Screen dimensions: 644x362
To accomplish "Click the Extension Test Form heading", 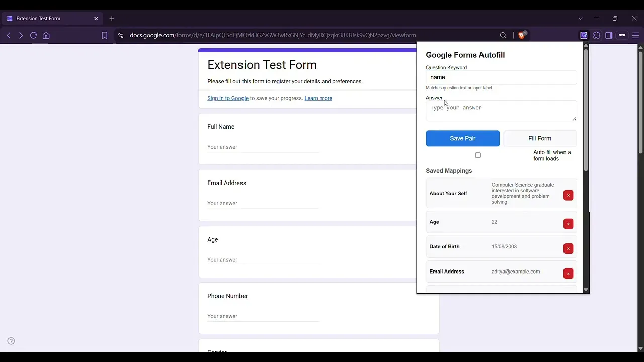I will click(x=262, y=65).
